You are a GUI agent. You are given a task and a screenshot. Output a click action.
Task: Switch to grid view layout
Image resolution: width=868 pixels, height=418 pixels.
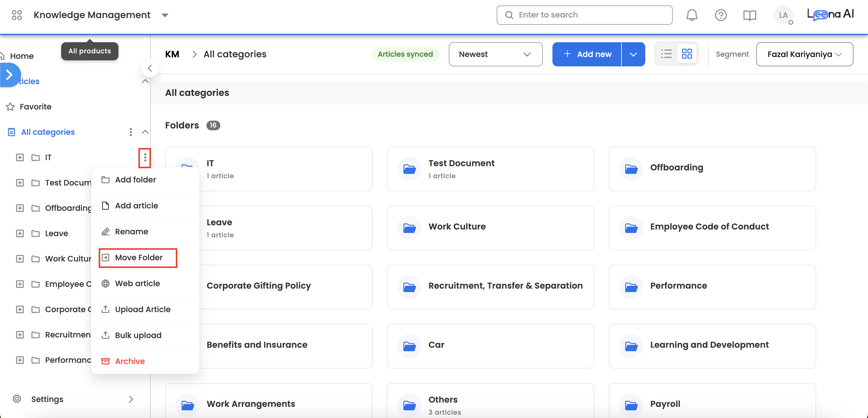[687, 54]
